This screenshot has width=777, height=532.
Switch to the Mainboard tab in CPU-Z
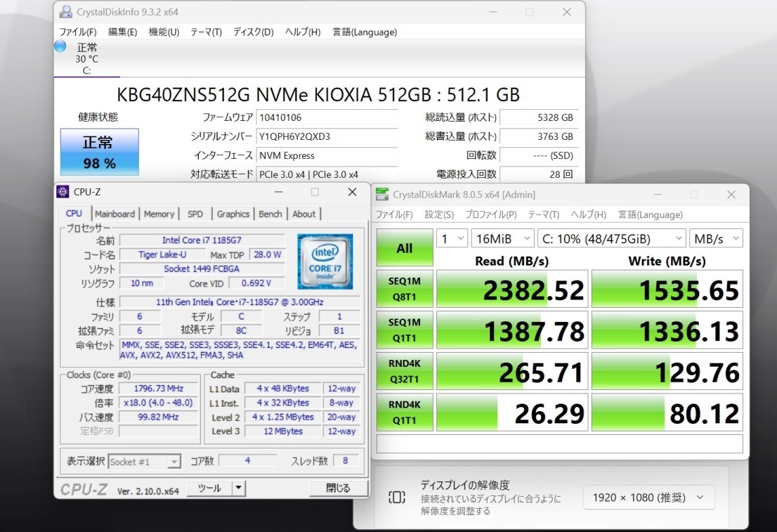tap(115, 214)
